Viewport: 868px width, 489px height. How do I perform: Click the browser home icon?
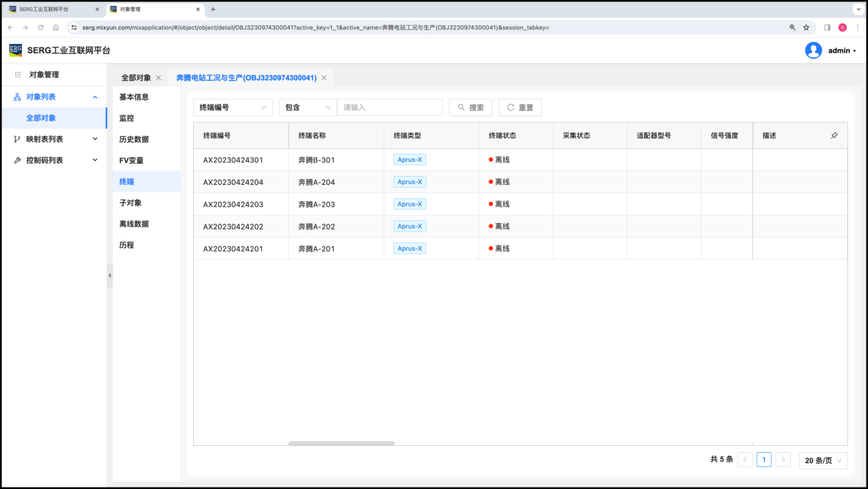55,27
